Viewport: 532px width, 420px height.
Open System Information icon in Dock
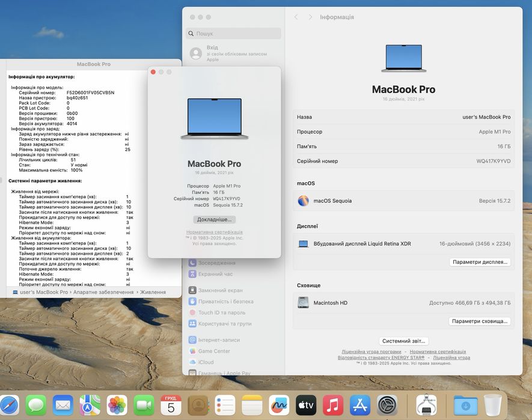tap(426, 405)
